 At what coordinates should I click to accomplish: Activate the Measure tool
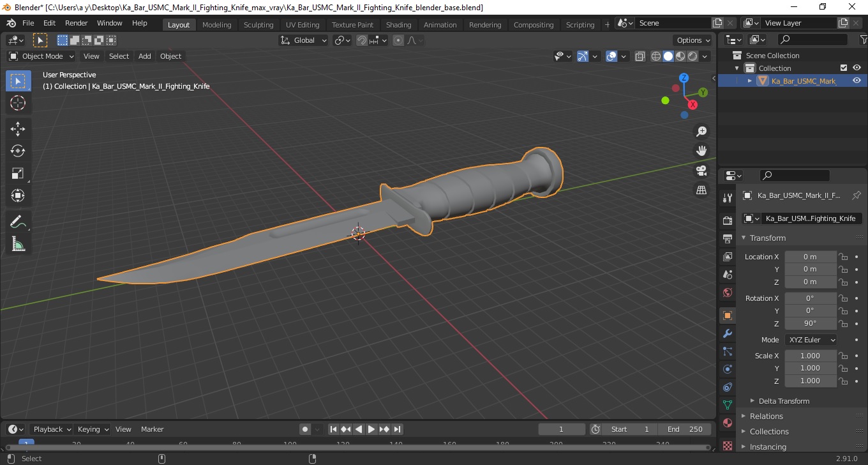pos(18,244)
